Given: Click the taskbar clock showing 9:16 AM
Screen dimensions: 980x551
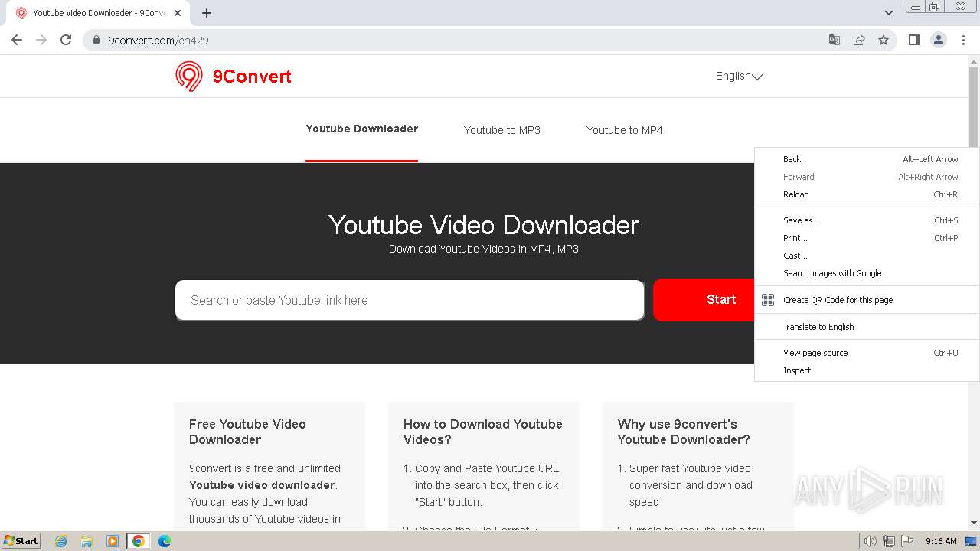Looking at the screenshot, I should point(941,541).
